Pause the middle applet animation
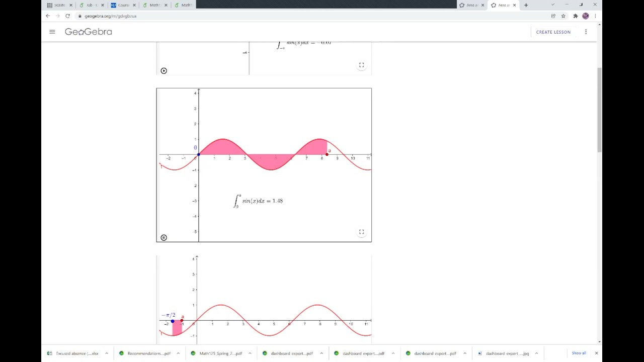The image size is (644, 362). point(164,238)
